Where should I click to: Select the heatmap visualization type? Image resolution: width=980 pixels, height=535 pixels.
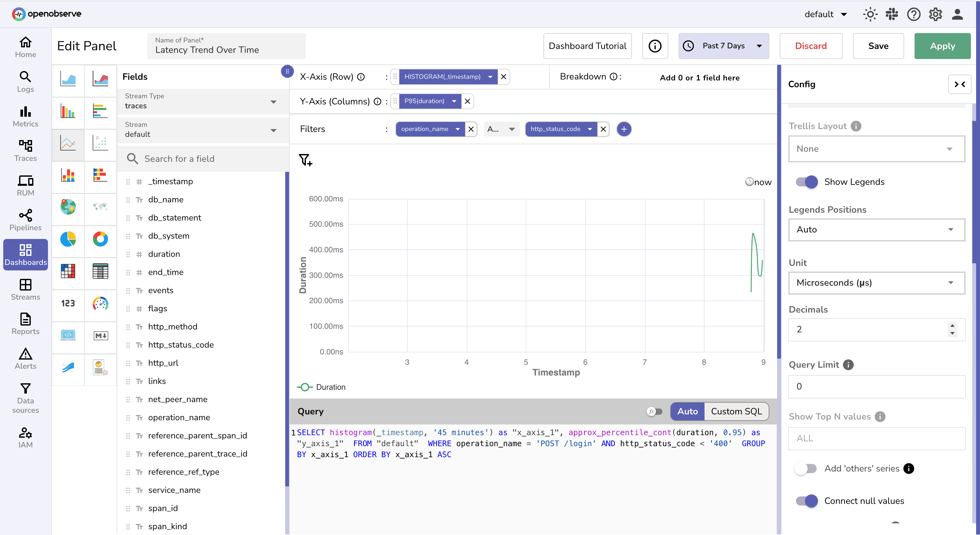tap(68, 272)
